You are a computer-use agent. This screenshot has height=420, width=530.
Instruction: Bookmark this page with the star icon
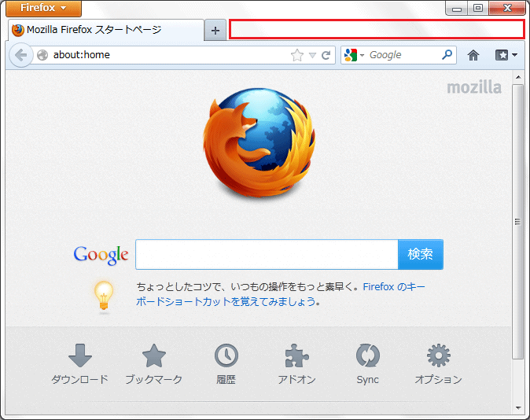coord(297,55)
